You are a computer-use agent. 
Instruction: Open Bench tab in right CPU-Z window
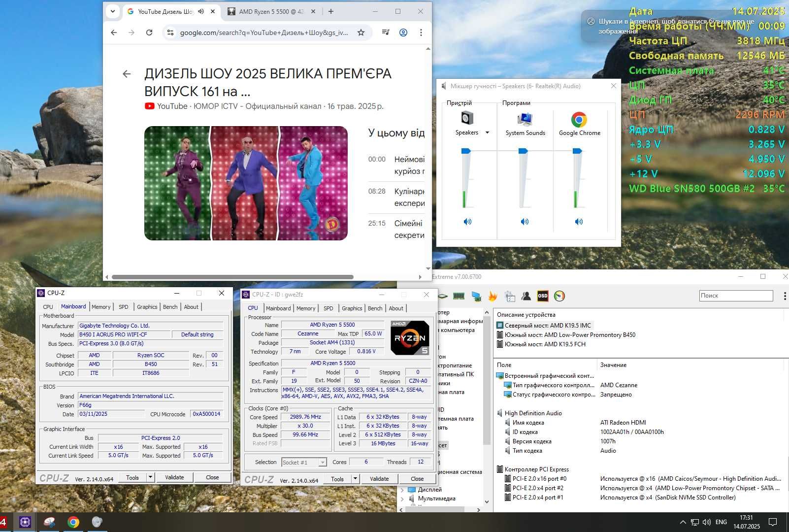coord(375,308)
